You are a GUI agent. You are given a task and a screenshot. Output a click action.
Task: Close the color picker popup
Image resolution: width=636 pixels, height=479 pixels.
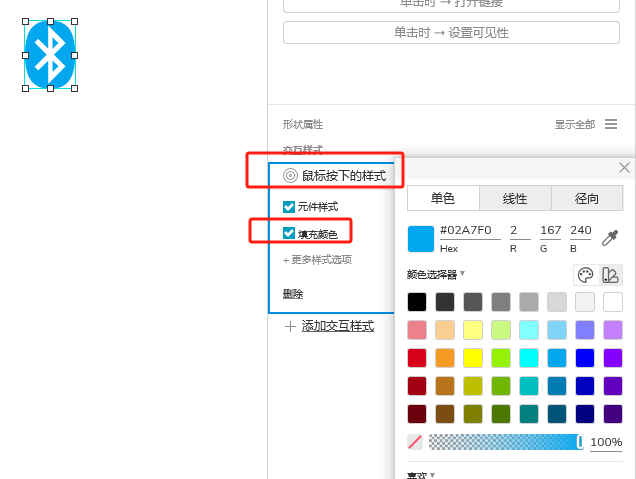624,168
